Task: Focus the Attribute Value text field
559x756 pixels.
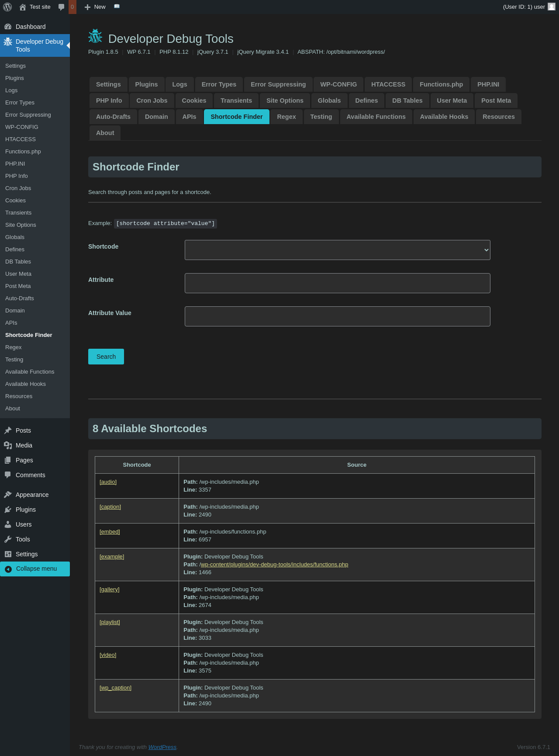Action: tap(337, 316)
